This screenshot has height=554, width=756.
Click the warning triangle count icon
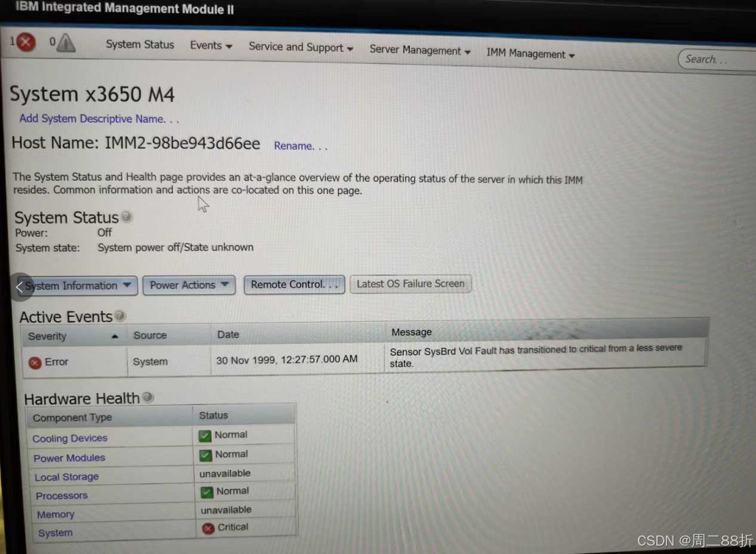point(66,42)
